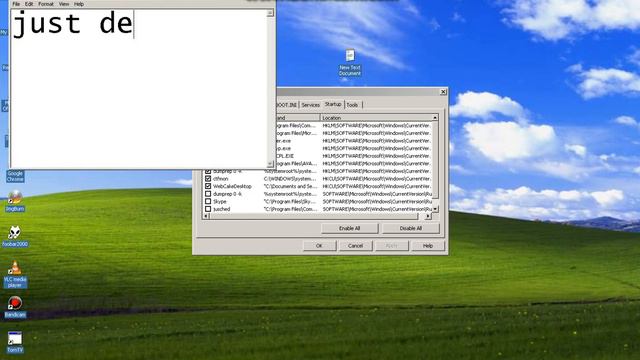640x360 pixels.
Task: Open the foobar2000 desktop shortcut
Action: click(15, 236)
